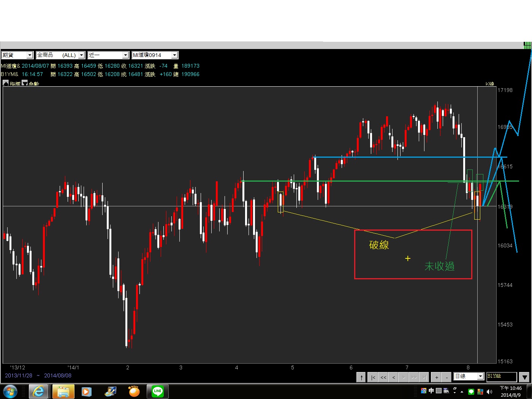
Task: Open LINE app from taskbar
Action: pyautogui.click(x=158, y=391)
